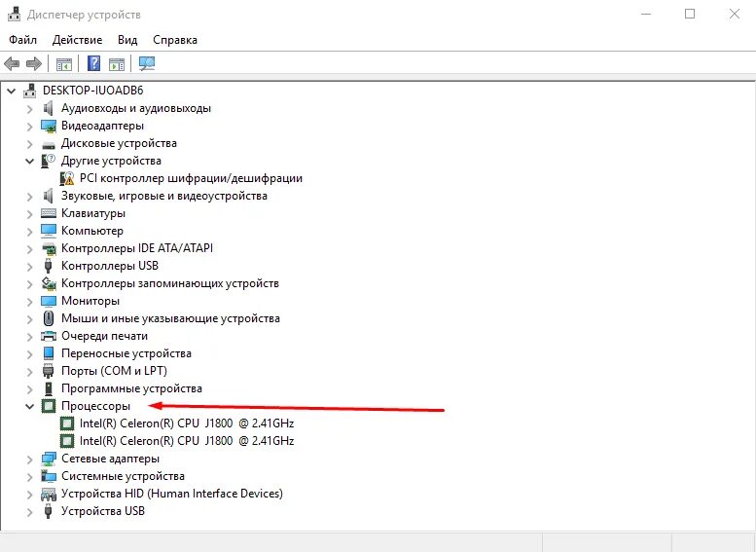Click the unknown-device icon of Другие устройства
Screen dimensions: 756x552
click(49, 161)
